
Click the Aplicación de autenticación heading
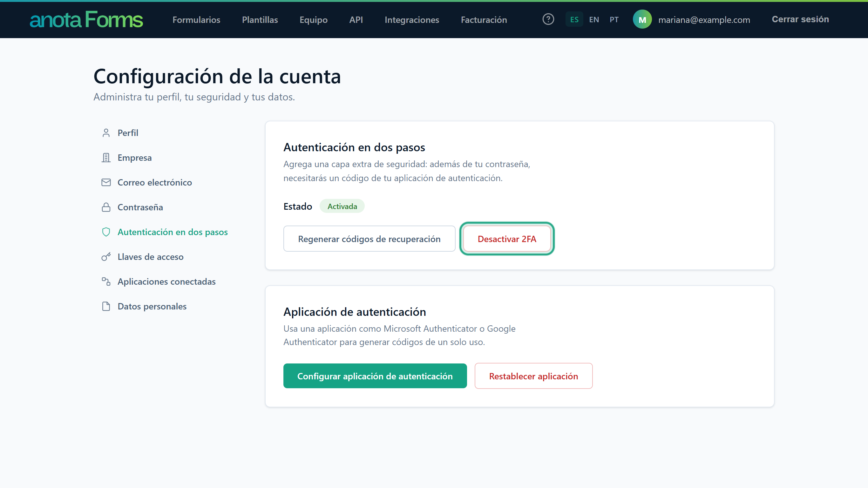(355, 312)
